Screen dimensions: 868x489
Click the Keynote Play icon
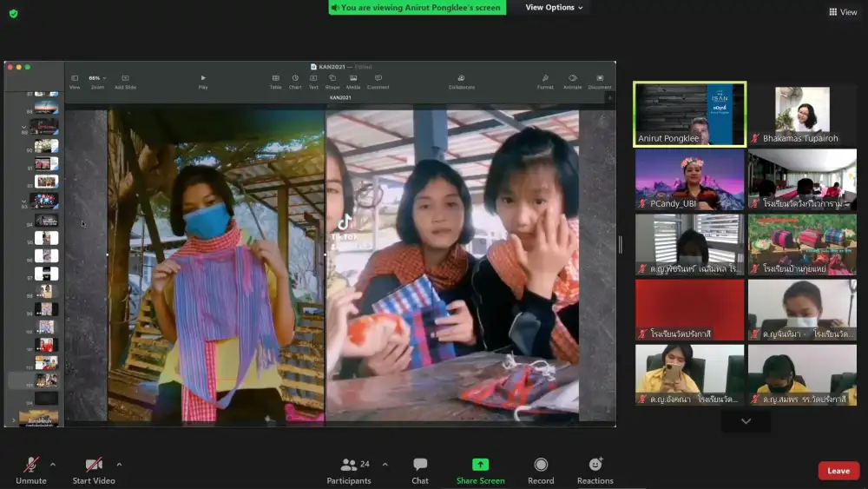tap(203, 78)
